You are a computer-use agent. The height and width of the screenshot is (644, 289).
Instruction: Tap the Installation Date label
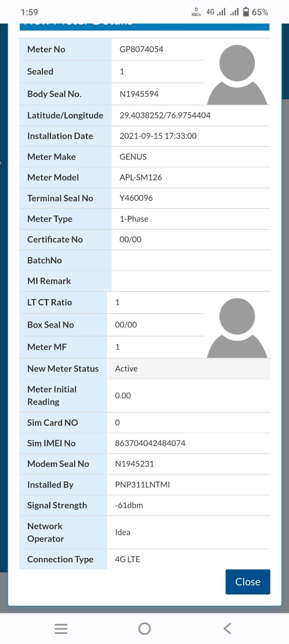[x=60, y=136]
